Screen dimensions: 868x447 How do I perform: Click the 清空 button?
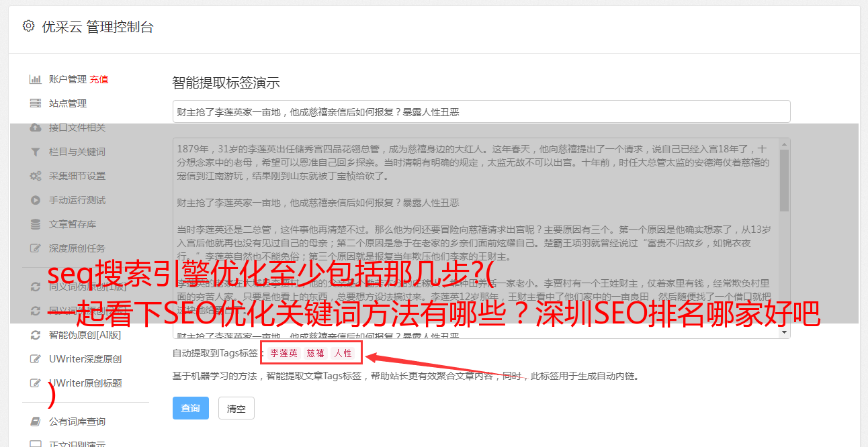[x=236, y=408]
